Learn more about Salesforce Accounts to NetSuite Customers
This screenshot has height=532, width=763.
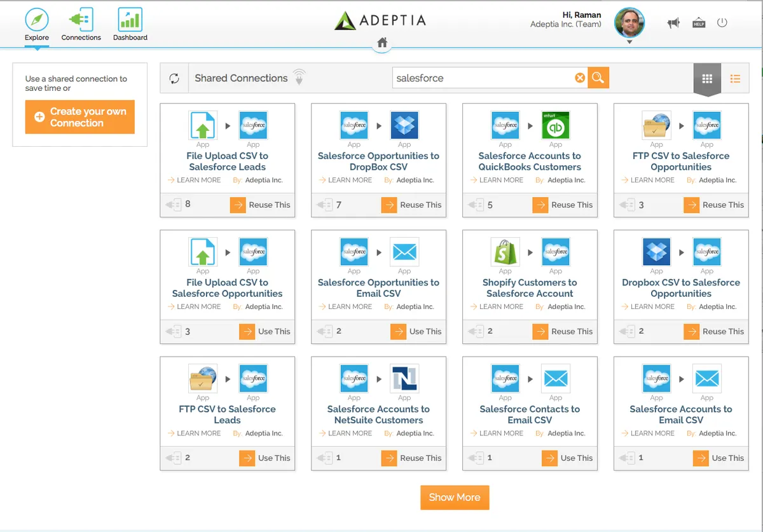point(345,433)
